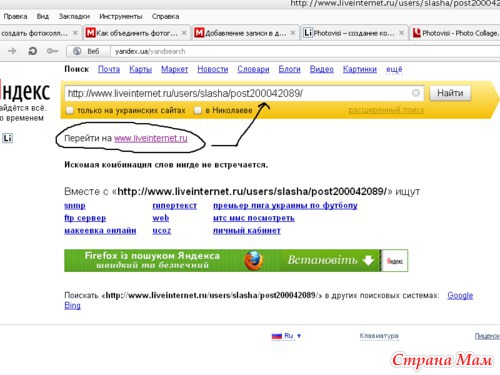Close the 'Как объединить фотог...' tab

coord(184,33)
